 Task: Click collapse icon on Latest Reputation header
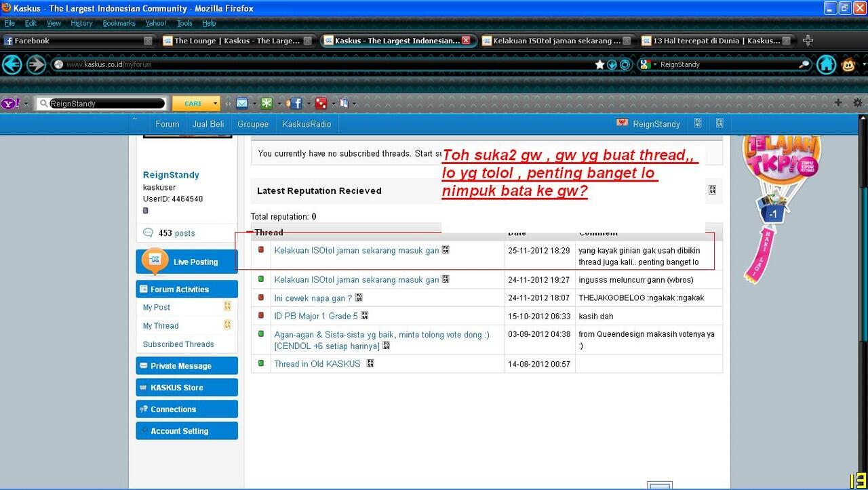713,190
